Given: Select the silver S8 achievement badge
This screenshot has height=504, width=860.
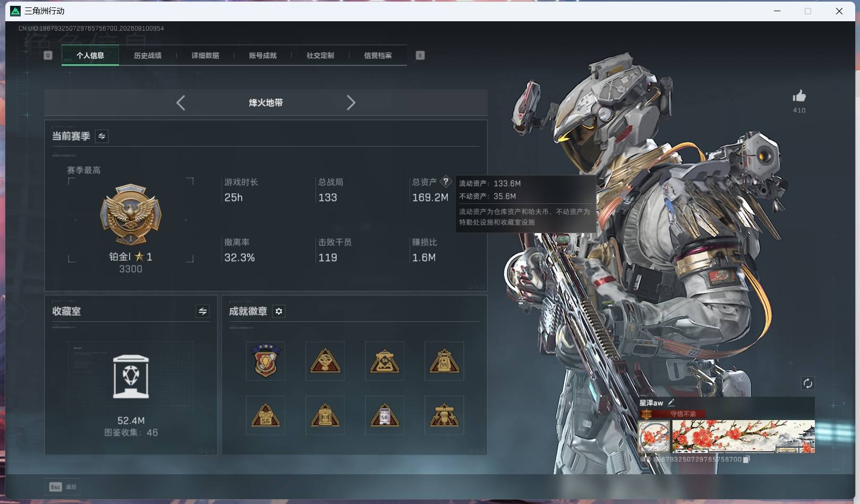Looking at the screenshot, I should pos(385,415).
